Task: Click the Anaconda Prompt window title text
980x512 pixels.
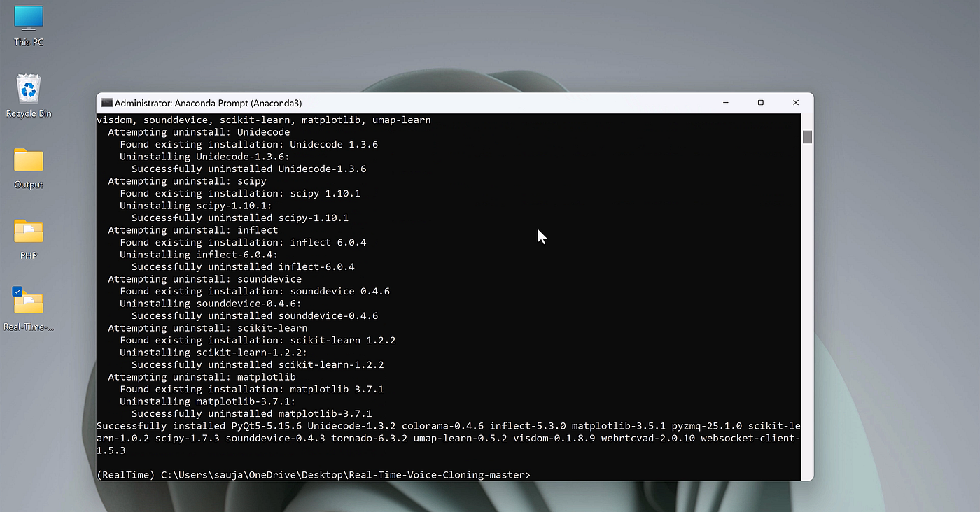Action: pos(209,103)
